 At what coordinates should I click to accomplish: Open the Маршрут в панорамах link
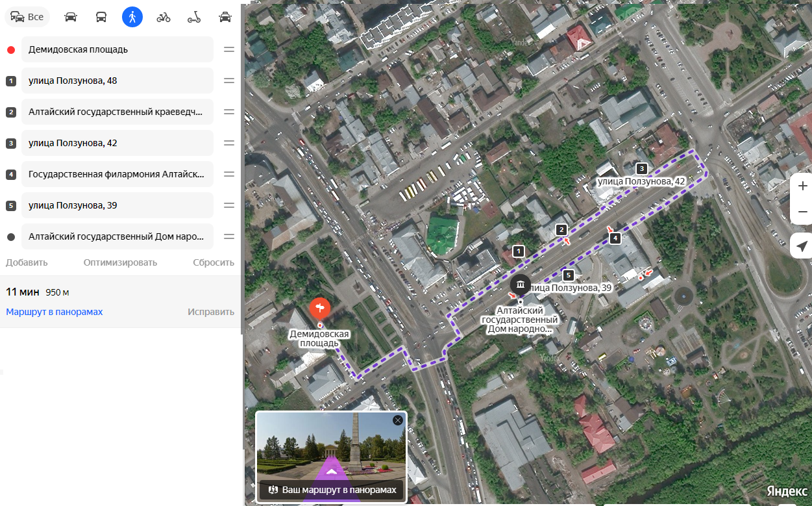click(55, 312)
